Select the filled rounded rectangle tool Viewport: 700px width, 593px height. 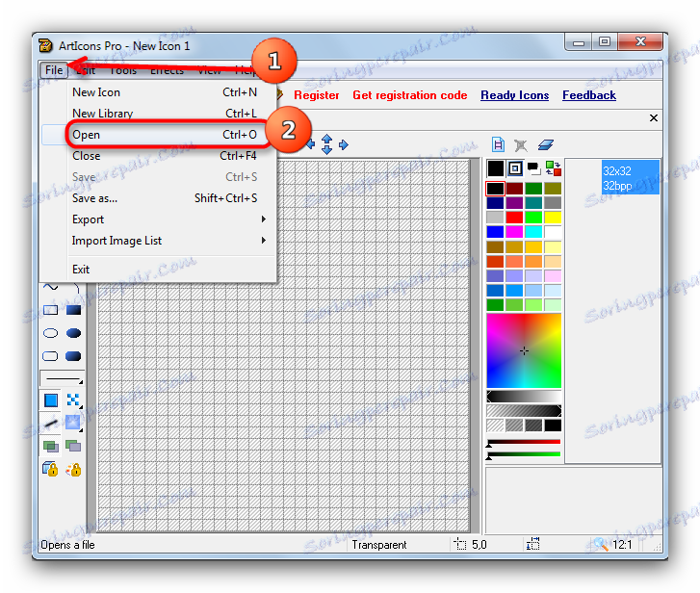click(73, 356)
